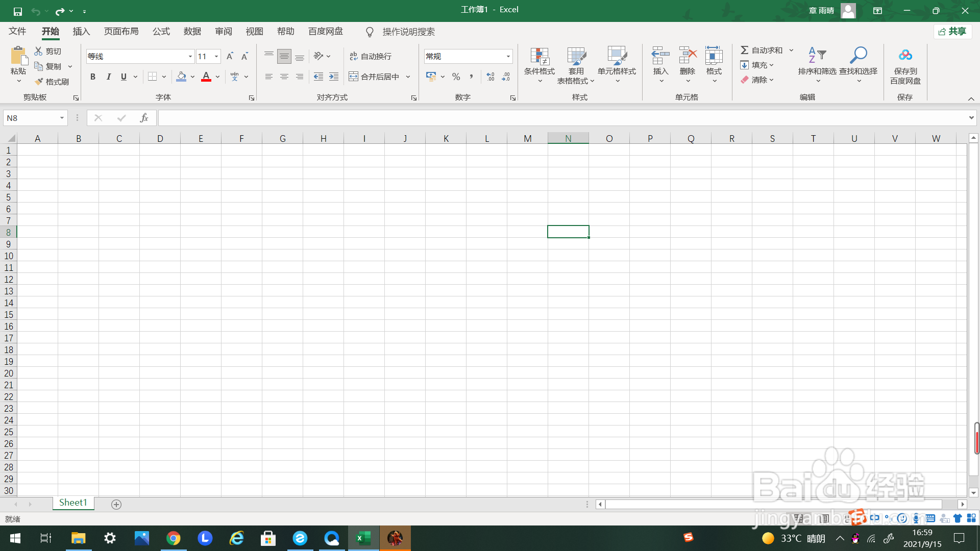Toggle Wrap Text (自动换行)
This screenshot has height=551, width=980.
click(371, 56)
